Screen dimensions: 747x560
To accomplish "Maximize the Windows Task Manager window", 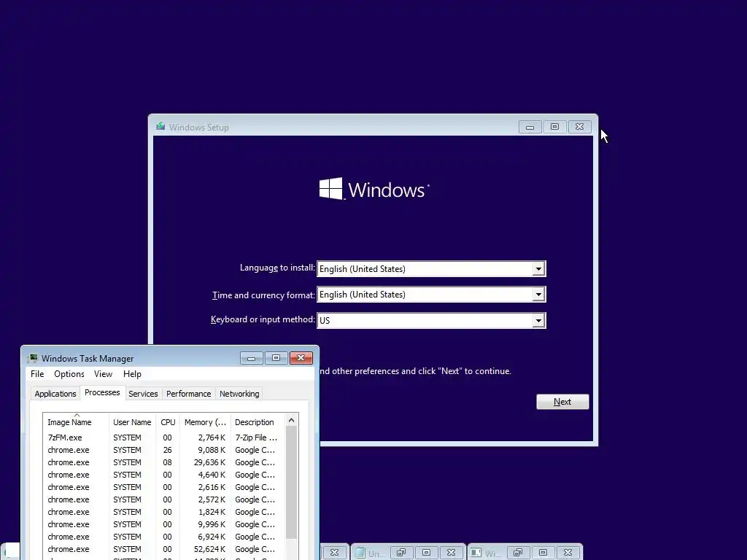I will [x=276, y=357].
